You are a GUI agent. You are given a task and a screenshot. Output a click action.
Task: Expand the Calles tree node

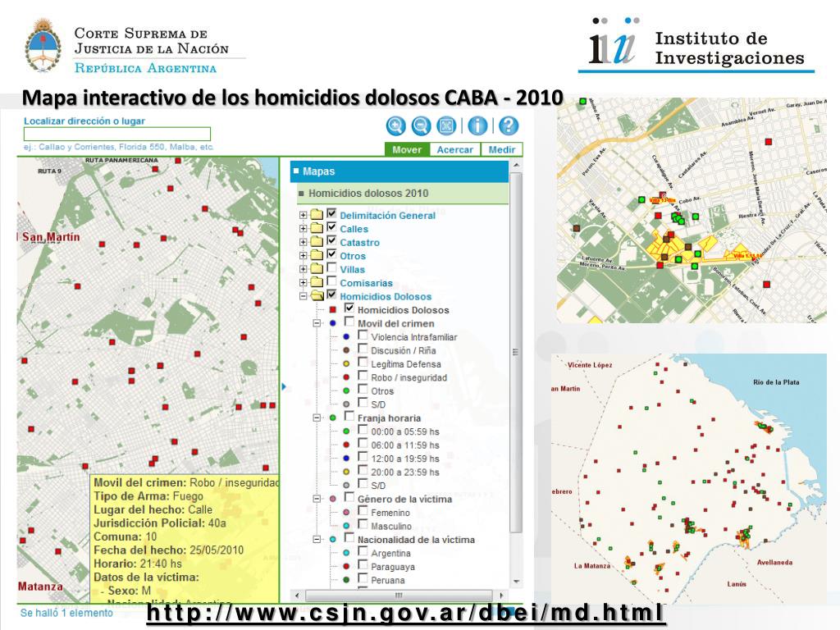(x=304, y=228)
